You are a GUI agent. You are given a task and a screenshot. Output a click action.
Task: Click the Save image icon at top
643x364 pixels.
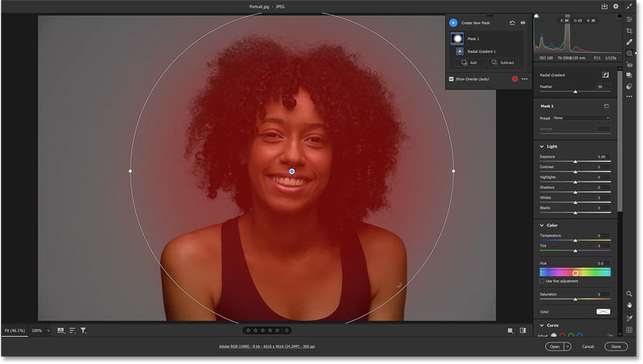[x=604, y=6]
